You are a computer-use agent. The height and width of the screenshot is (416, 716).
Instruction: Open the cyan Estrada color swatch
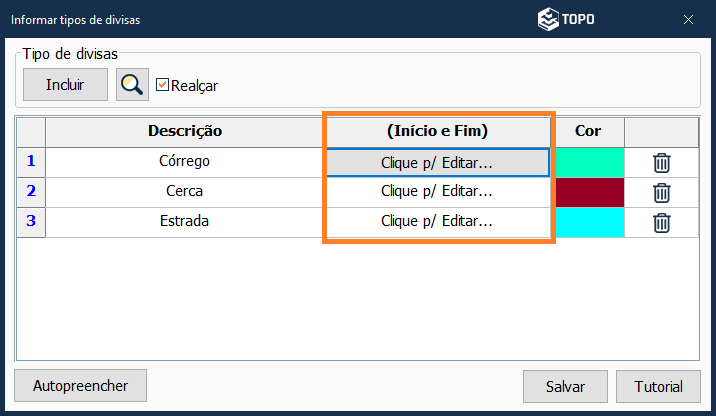(589, 222)
